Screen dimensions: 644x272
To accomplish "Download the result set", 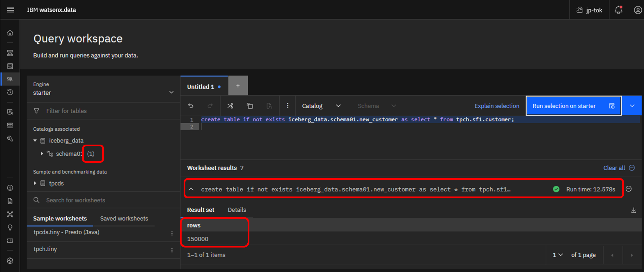I will pos(633,210).
